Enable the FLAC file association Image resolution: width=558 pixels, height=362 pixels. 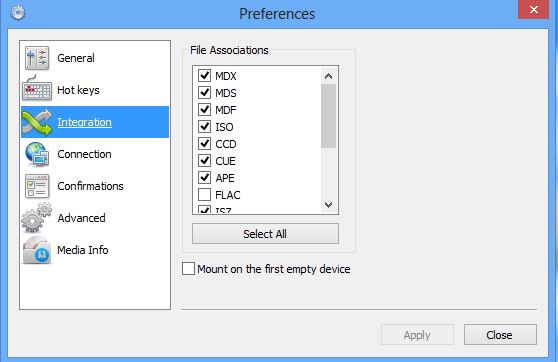tap(205, 195)
